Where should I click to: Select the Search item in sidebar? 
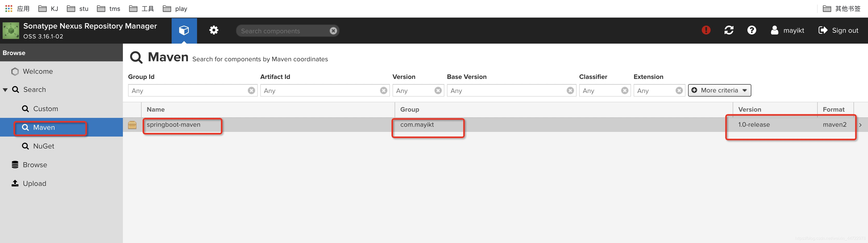point(34,90)
